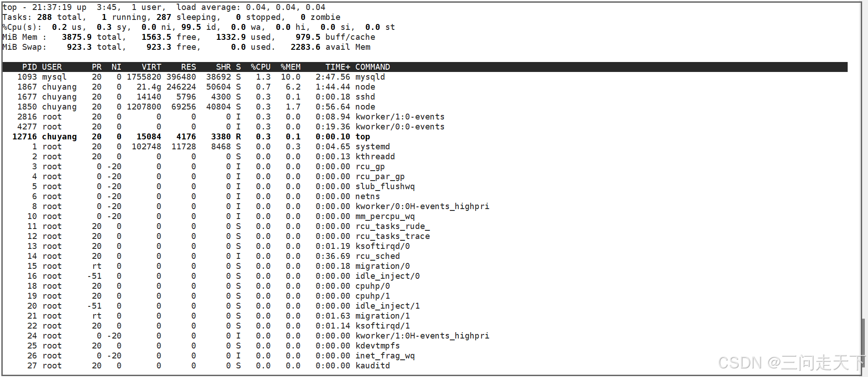Click the sshd command name

coord(365,97)
